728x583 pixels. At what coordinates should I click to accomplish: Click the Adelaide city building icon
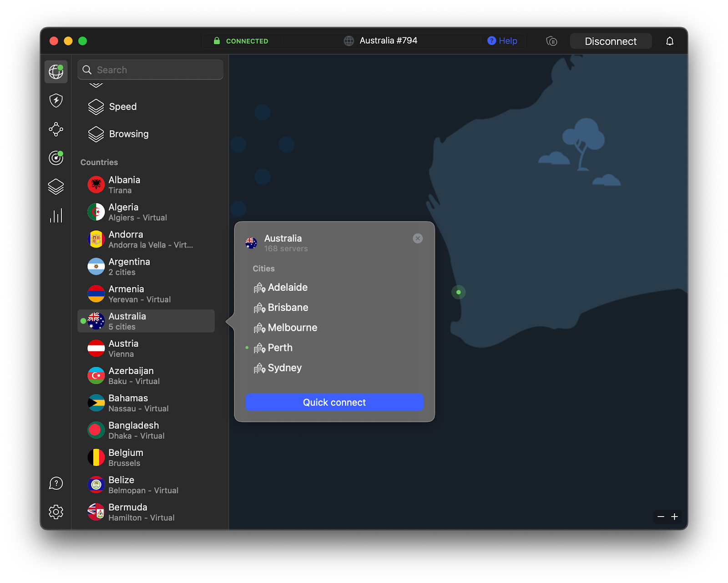point(259,288)
